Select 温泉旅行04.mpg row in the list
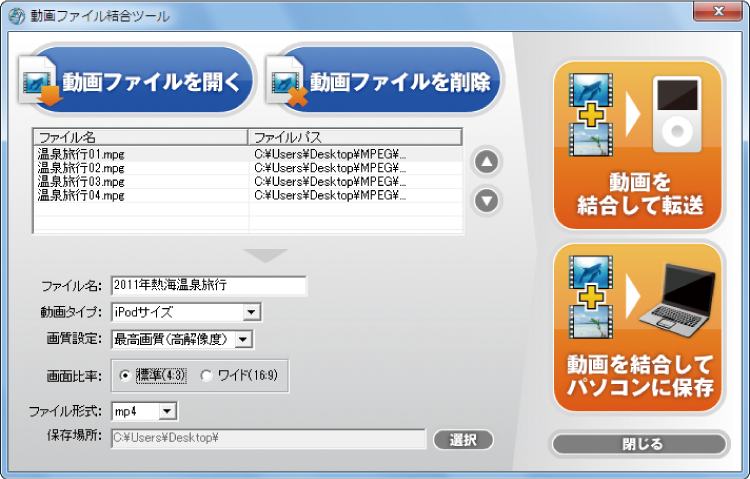The image size is (750, 479). [82, 196]
